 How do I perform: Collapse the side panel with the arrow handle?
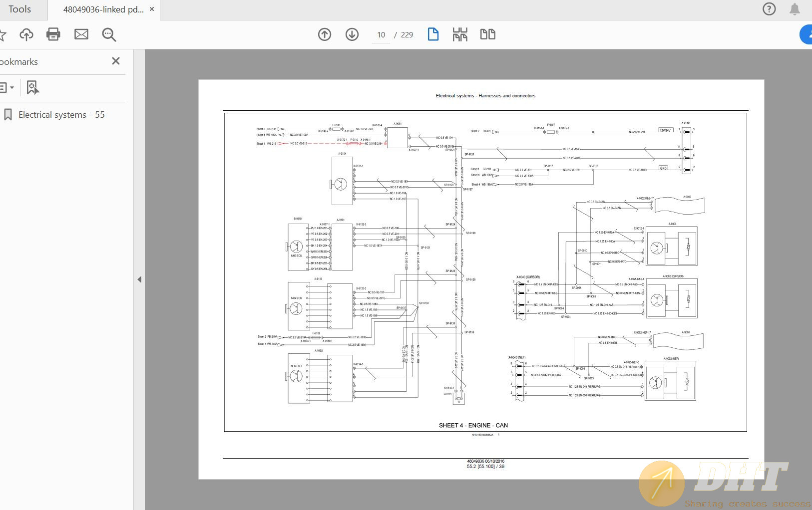pos(139,279)
